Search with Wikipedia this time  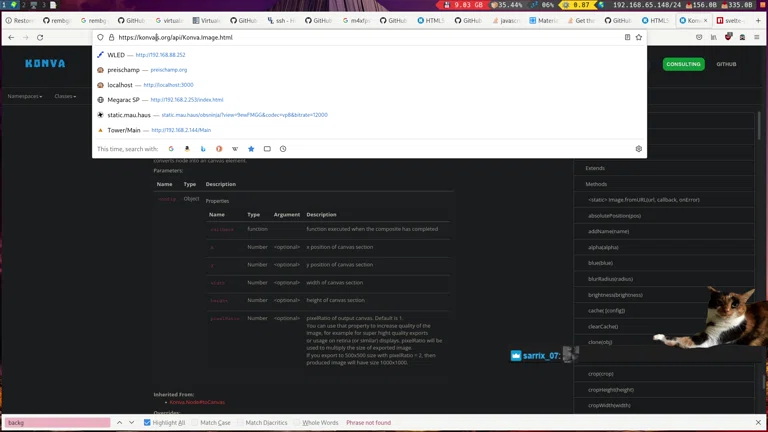(235, 149)
